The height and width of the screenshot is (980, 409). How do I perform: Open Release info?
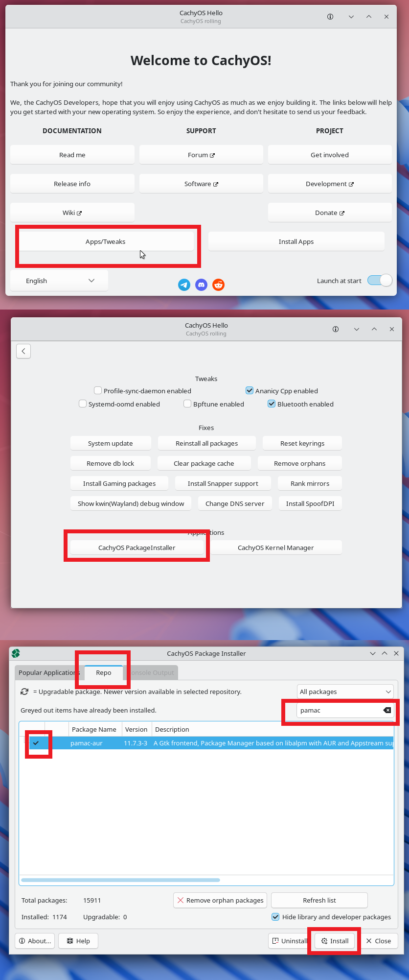click(x=72, y=184)
